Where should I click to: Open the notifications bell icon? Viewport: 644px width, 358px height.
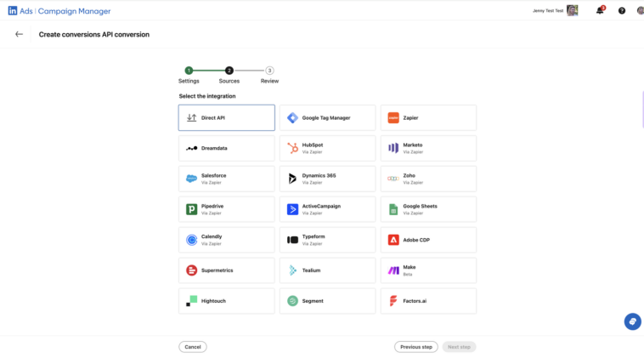pyautogui.click(x=599, y=11)
